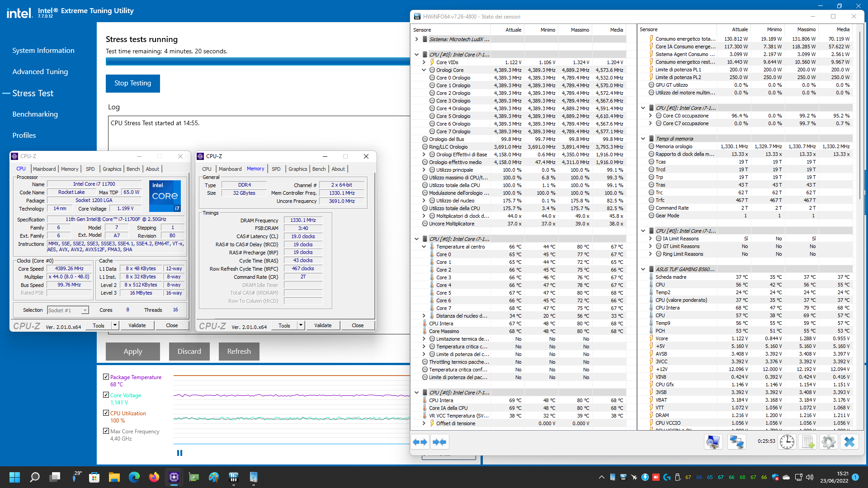Open Task View on taskbar

tap(55, 477)
